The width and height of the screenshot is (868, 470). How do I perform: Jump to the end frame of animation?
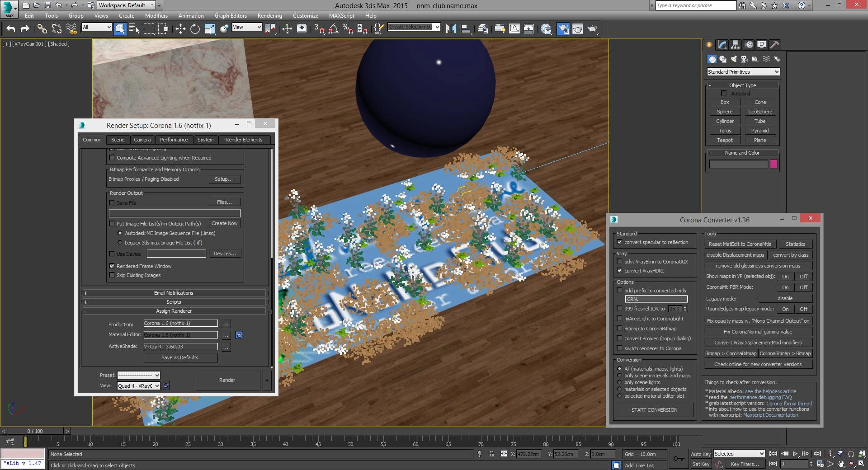click(x=817, y=454)
